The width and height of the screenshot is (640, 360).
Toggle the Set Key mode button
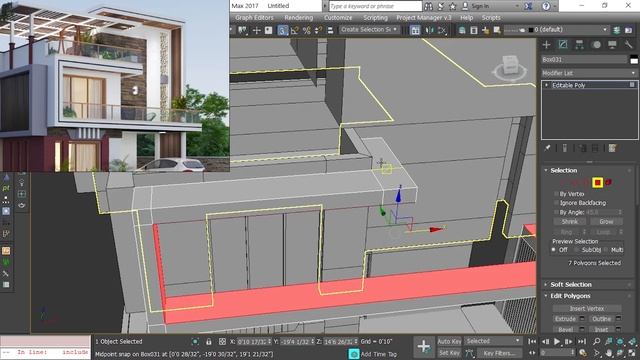449,353
